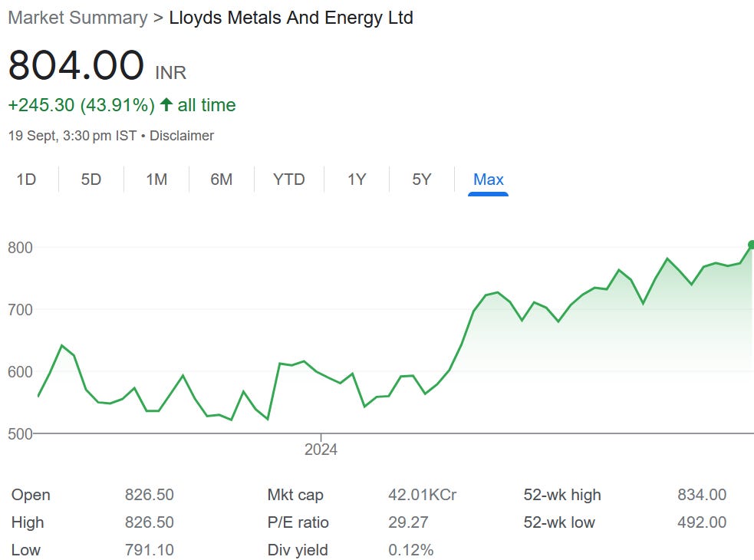
Task: Click the 52-wk low value 492.00
Action: (702, 522)
